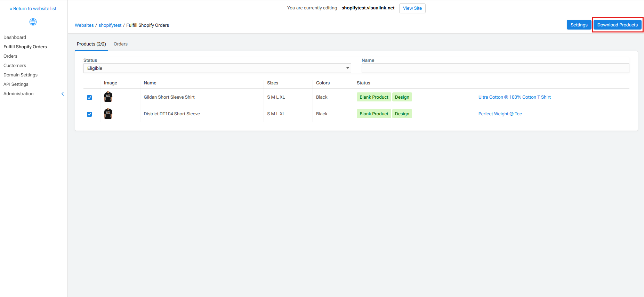
Task: Open the Settings button
Action: (x=579, y=25)
